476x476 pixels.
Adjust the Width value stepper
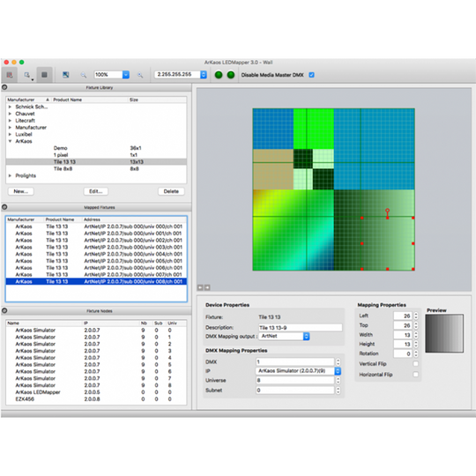pos(415,335)
